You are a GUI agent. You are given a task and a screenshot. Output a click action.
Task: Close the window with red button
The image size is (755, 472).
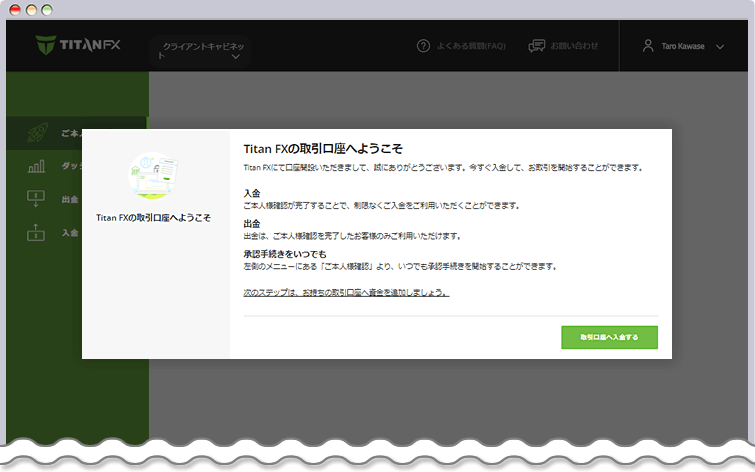[15, 10]
